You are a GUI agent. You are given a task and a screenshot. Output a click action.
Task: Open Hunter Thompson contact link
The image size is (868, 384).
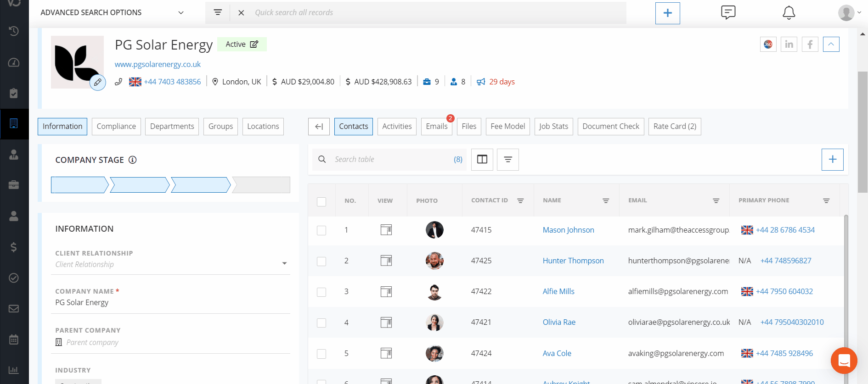point(573,261)
